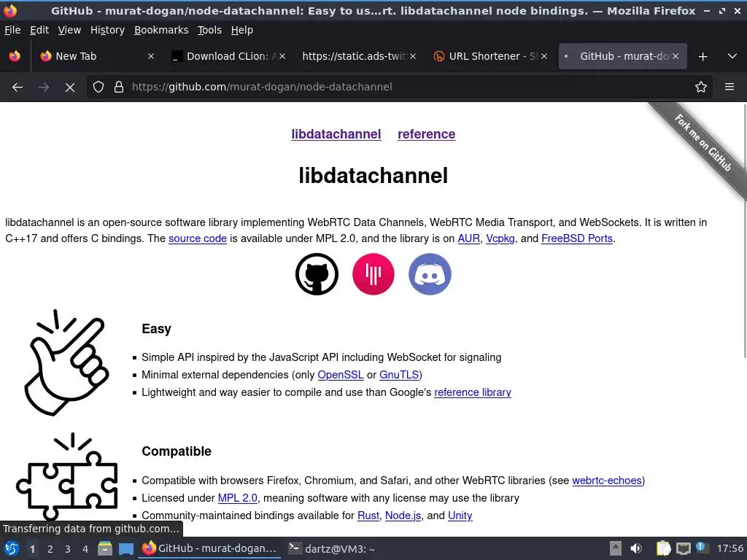The image size is (747, 560).
Task: Click the GitHub Firefox taskbar window button
Action: pos(209,549)
